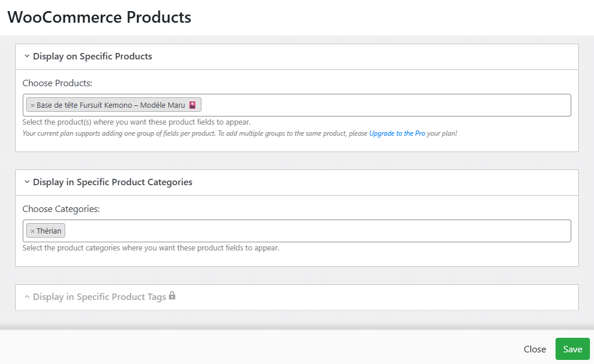Image resolution: width=594 pixels, height=364 pixels.
Task: Collapse the Display on Specific Products chevron
Action: (x=27, y=56)
